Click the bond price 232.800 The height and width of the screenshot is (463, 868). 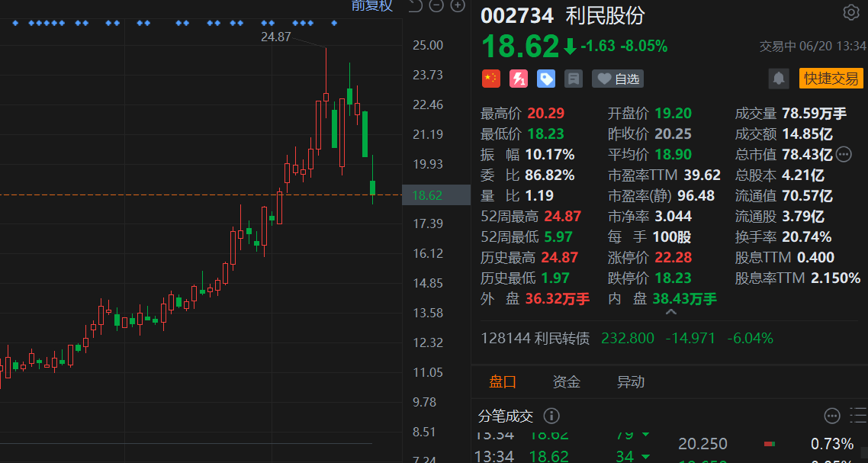point(628,338)
